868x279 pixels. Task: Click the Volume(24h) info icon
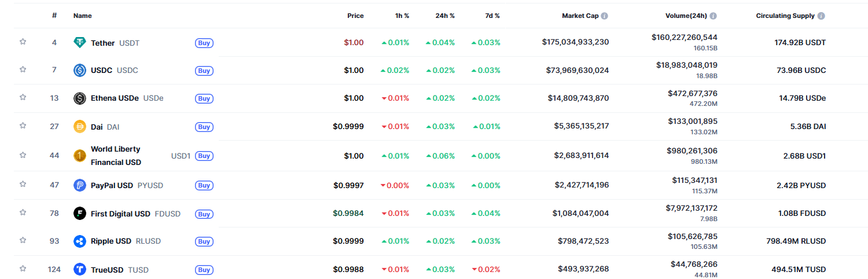713,16
